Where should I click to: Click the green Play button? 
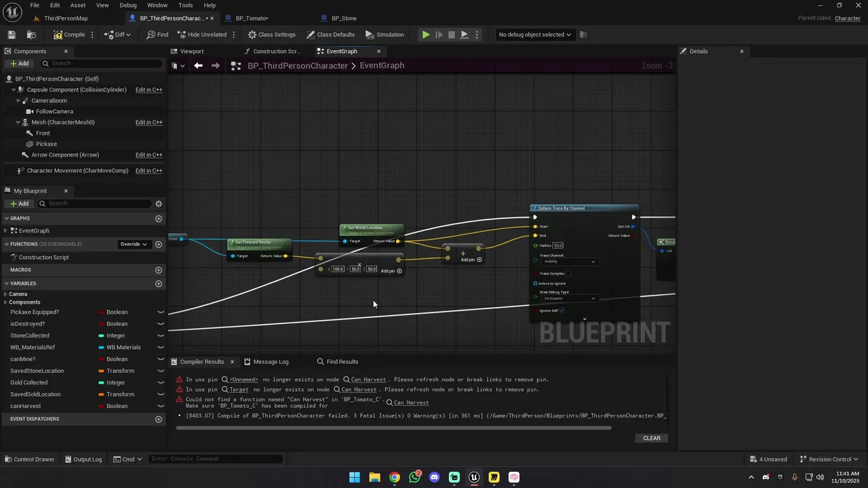[426, 35]
